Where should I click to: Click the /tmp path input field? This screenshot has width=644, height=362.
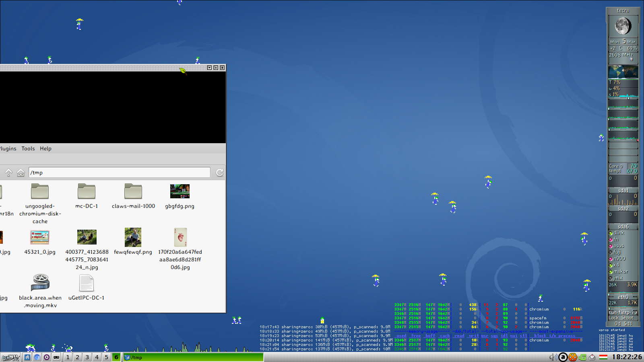click(119, 173)
